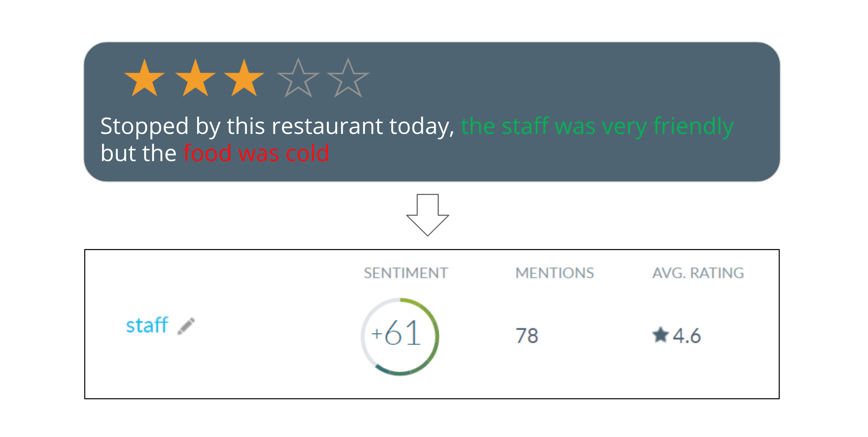The width and height of the screenshot is (868, 437).
Task: Select green phrase 'the staff was very friendly'
Action: (x=597, y=127)
